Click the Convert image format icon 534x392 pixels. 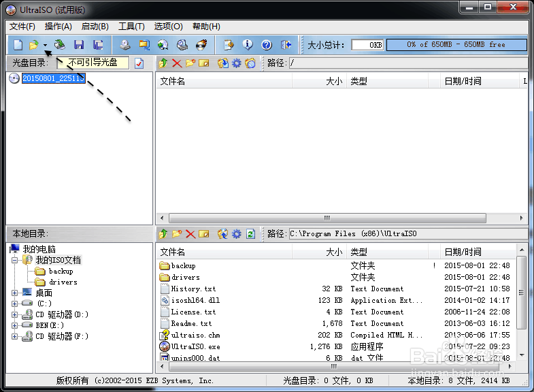(x=163, y=45)
